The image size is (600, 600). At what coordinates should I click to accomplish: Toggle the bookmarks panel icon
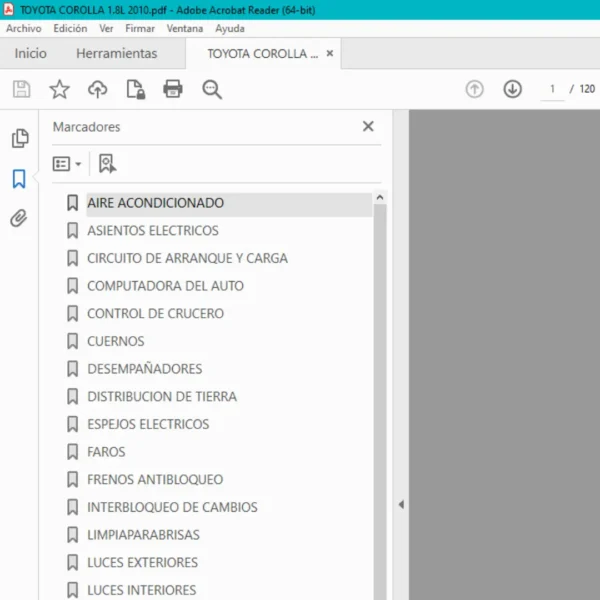coord(19,179)
